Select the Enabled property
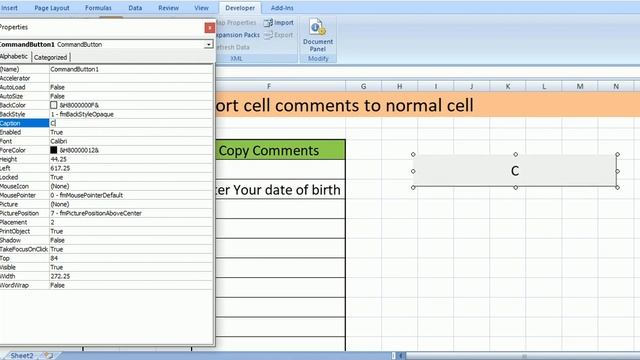Viewport: 640px width, 360px height. (x=106, y=132)
